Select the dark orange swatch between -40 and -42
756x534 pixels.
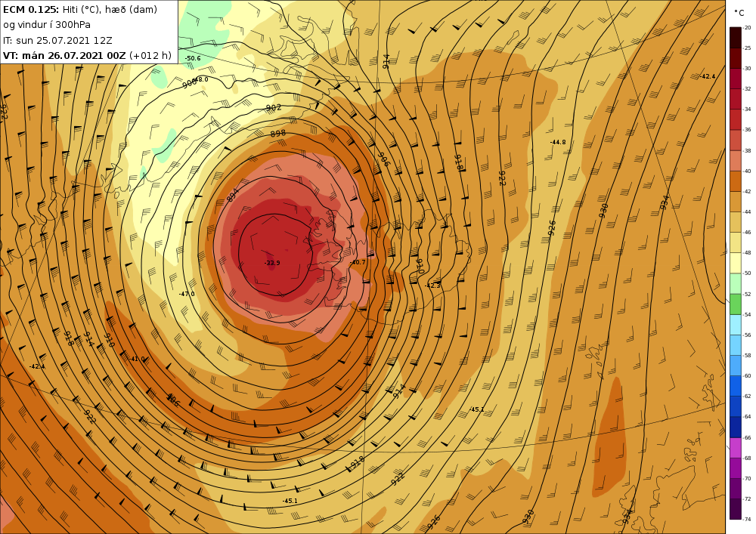coord(736,181)
